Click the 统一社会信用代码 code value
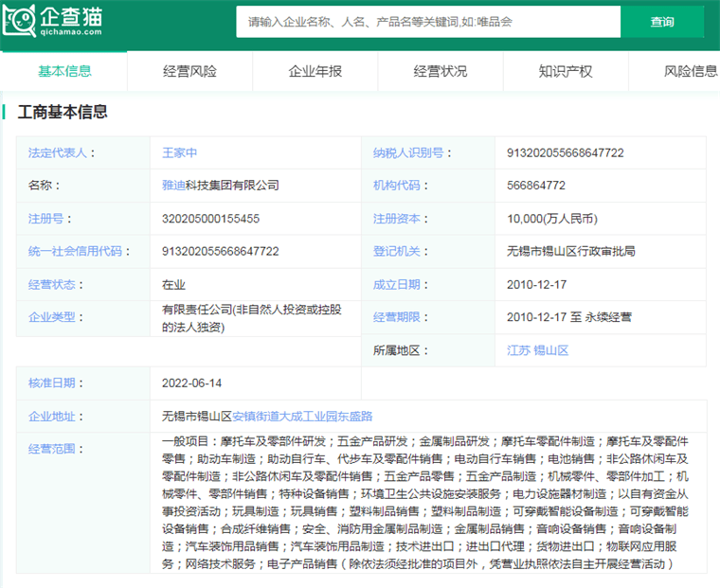 coord(221,251)
